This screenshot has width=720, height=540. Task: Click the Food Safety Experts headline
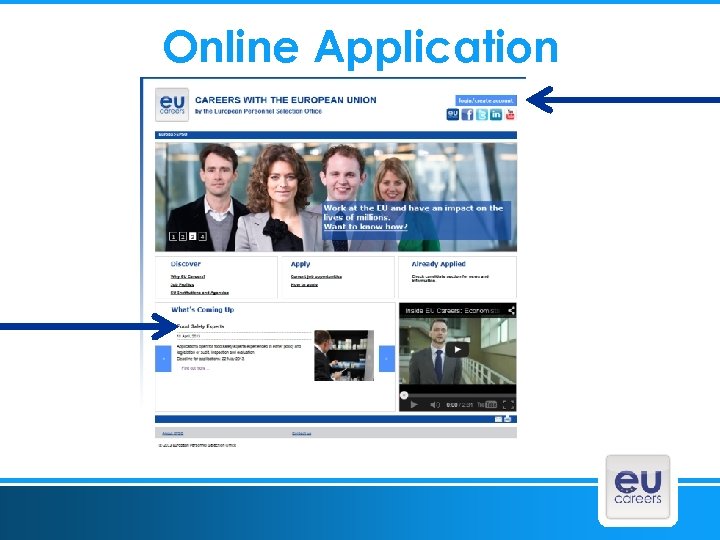tap(201, 326)
